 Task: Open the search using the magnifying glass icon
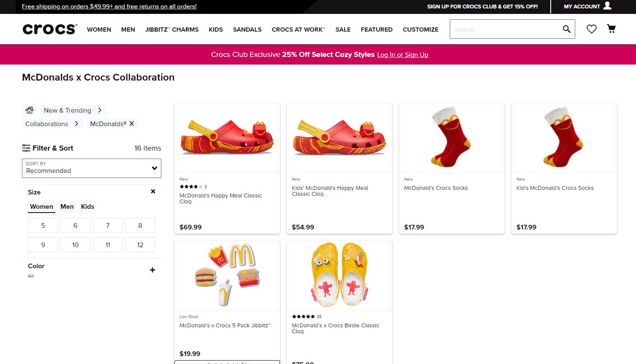click(x=566, y=29)
